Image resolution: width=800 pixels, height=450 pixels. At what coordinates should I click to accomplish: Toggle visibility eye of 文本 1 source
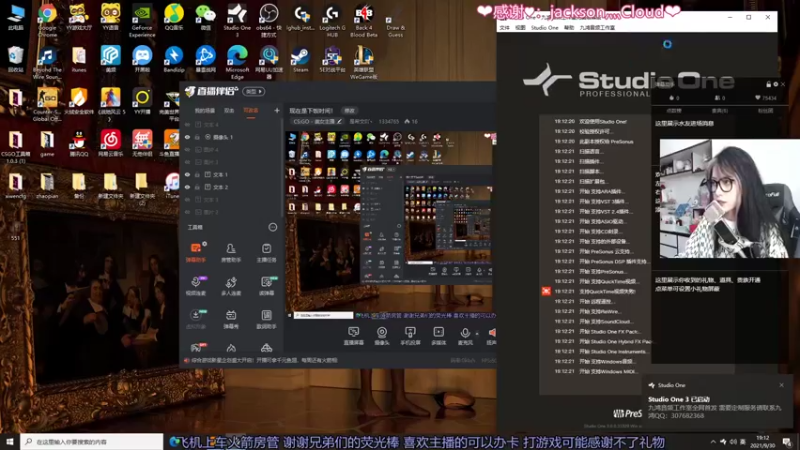coord(187,174)
